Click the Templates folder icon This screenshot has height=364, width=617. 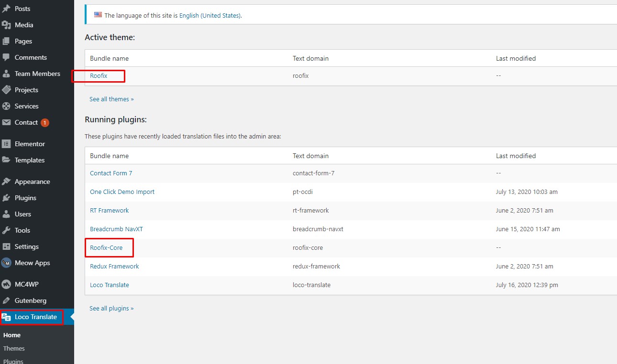click(6, 160)
